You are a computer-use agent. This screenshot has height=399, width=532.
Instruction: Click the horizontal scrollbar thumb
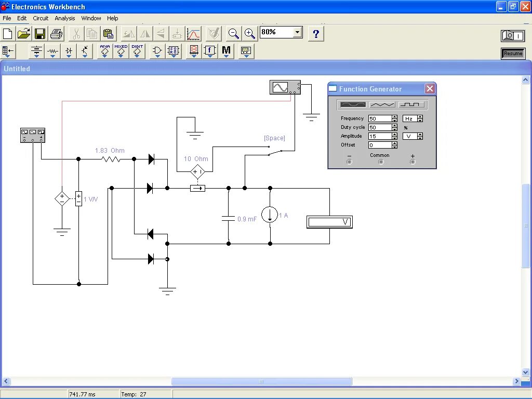pos(261,381)
